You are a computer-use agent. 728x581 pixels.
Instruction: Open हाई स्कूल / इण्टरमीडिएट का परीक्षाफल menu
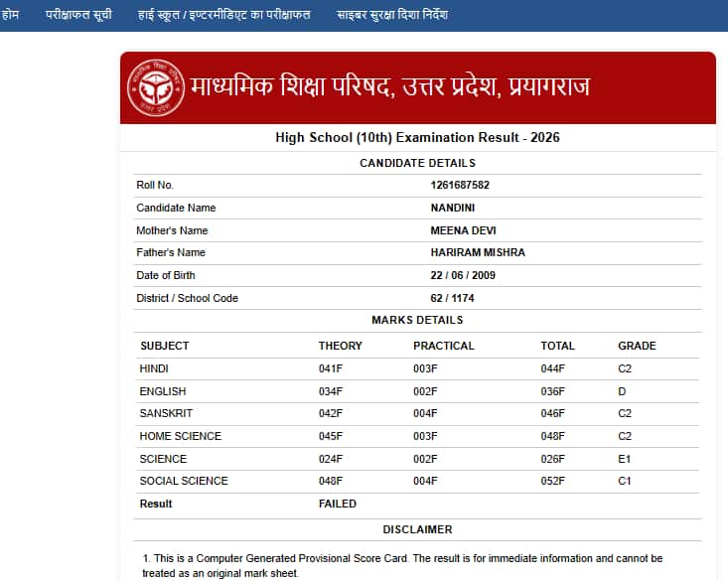click(223, 15)
